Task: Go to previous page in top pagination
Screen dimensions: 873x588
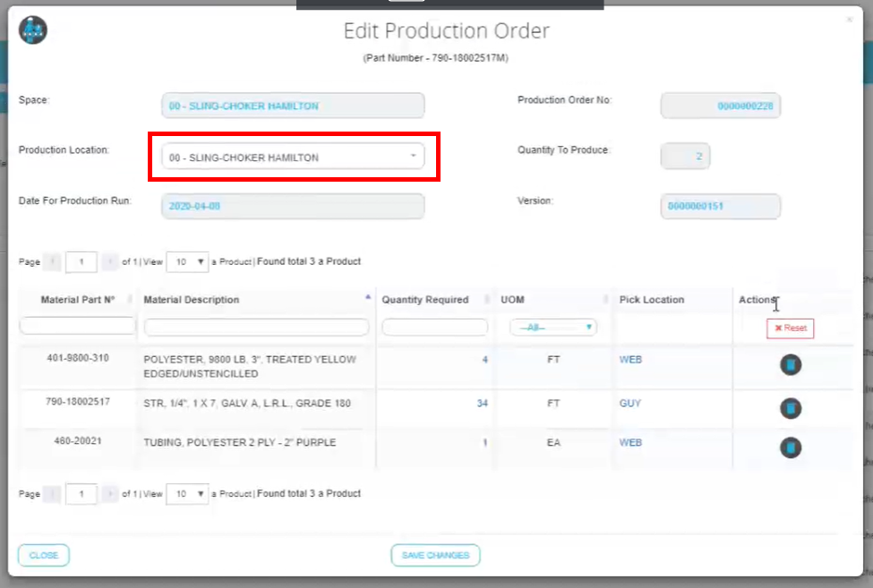Action: [53, 262]
